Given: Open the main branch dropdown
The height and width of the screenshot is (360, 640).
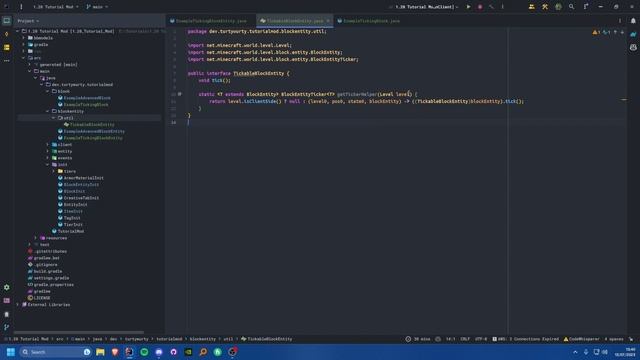Looking at the screenshot, I should (x=97, y=7).
